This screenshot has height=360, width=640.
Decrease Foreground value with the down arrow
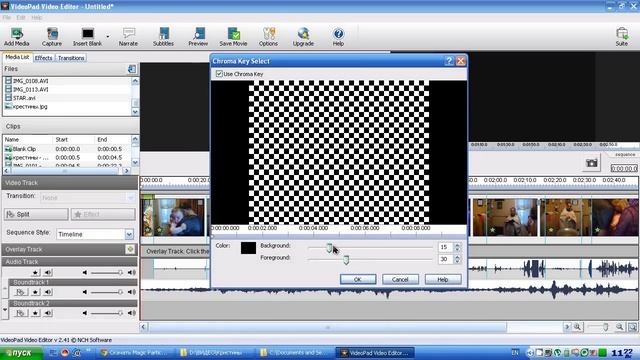[x=457, y=261]
